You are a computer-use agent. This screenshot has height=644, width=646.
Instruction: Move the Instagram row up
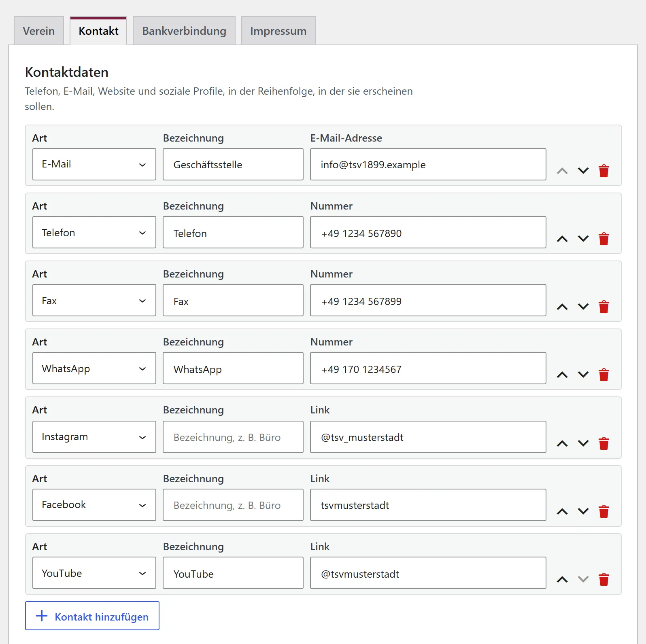pyautogui.click(x=562, y=443)
